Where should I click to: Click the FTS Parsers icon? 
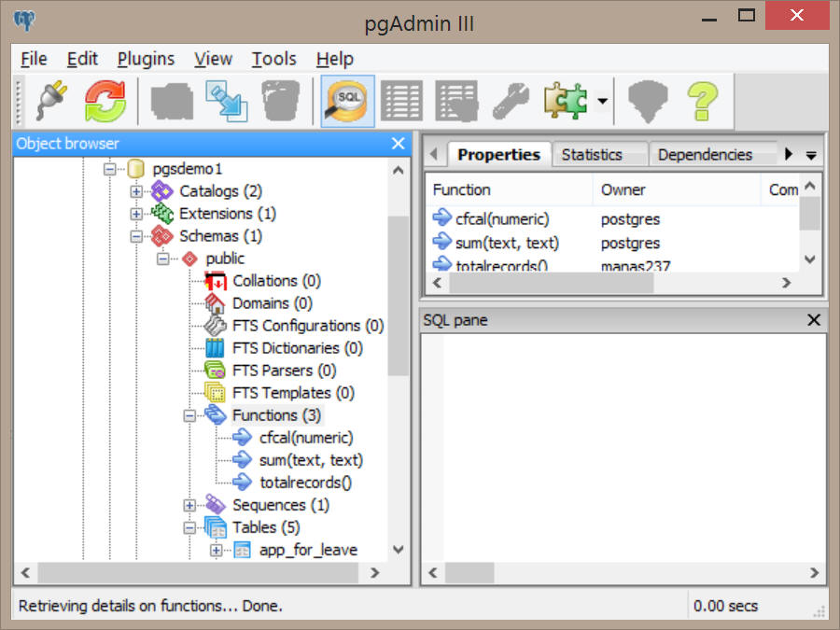(x=216, y=371)
